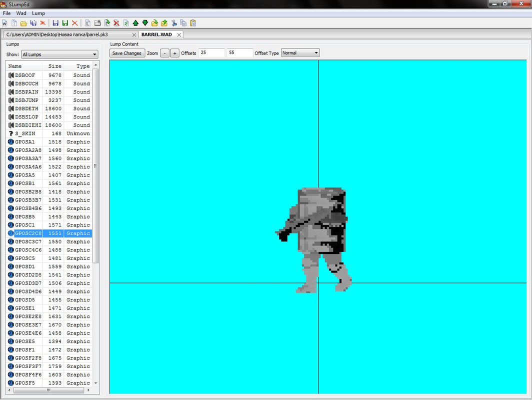Click the barrel sprite in the preview

(314, 240)
